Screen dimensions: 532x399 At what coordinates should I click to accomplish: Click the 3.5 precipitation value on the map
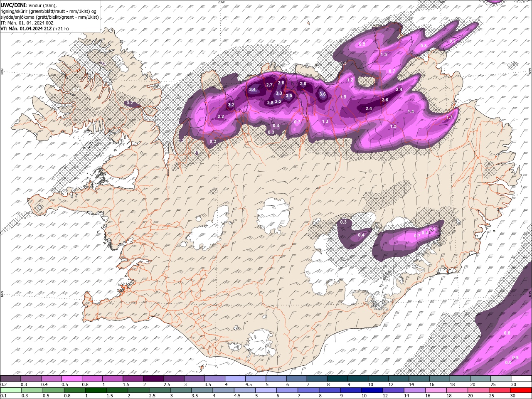(289, 96)
